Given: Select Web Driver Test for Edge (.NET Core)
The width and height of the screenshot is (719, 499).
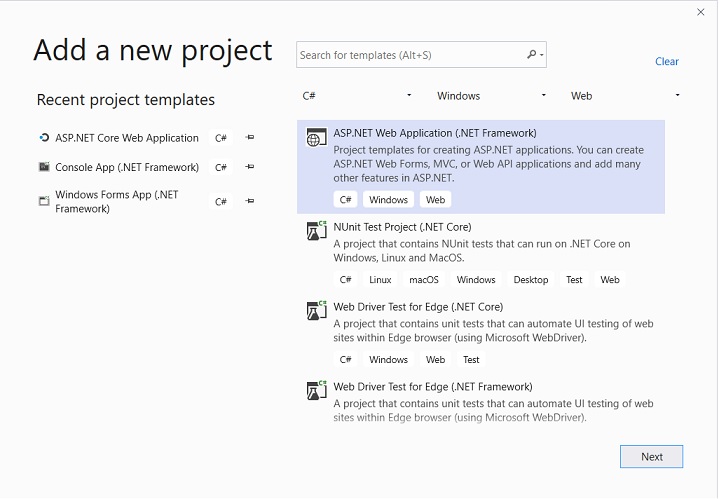Looking at the screenshot, I should (481, 333).
